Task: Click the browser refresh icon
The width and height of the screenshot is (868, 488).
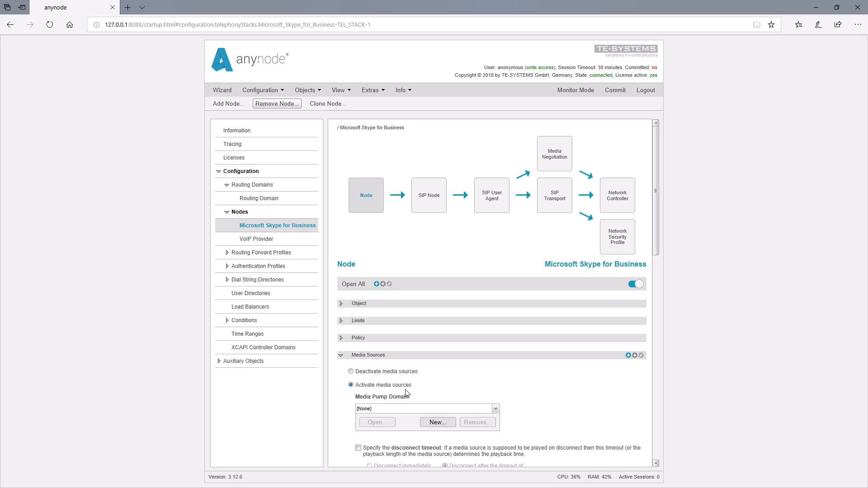Action: [x=50, y=25]
